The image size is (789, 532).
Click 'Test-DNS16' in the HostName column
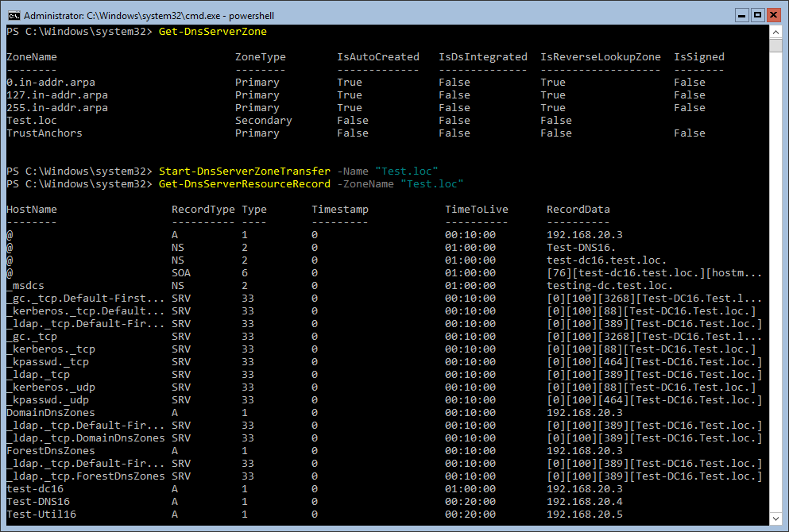point(38,502)
